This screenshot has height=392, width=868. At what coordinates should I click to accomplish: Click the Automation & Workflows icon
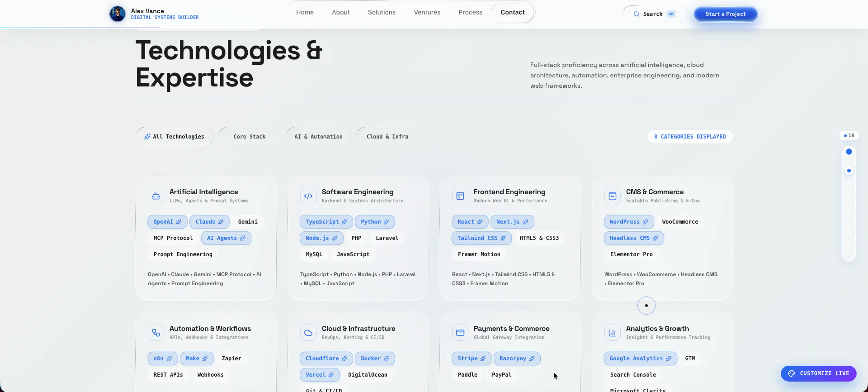[x=156, y=333]
